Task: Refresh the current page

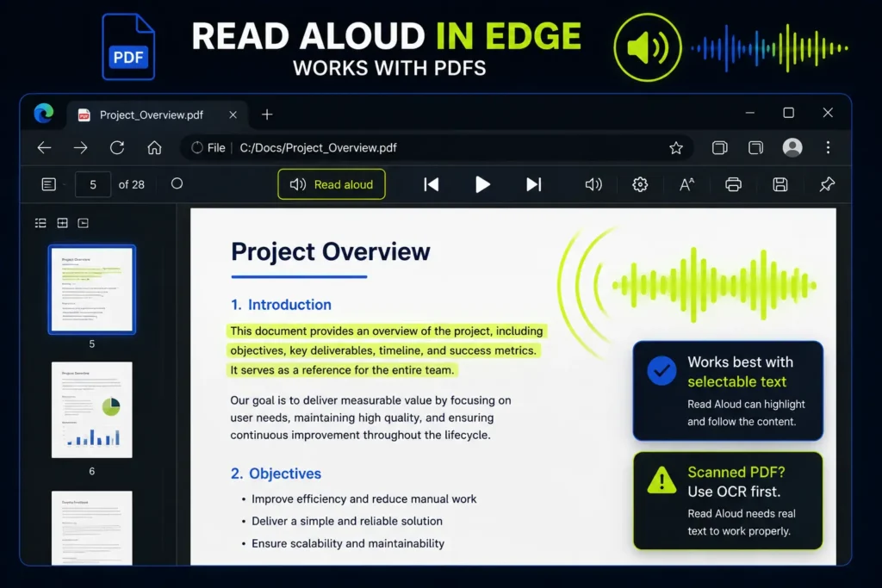Action: pyautogui.click(x=117, y=148)
